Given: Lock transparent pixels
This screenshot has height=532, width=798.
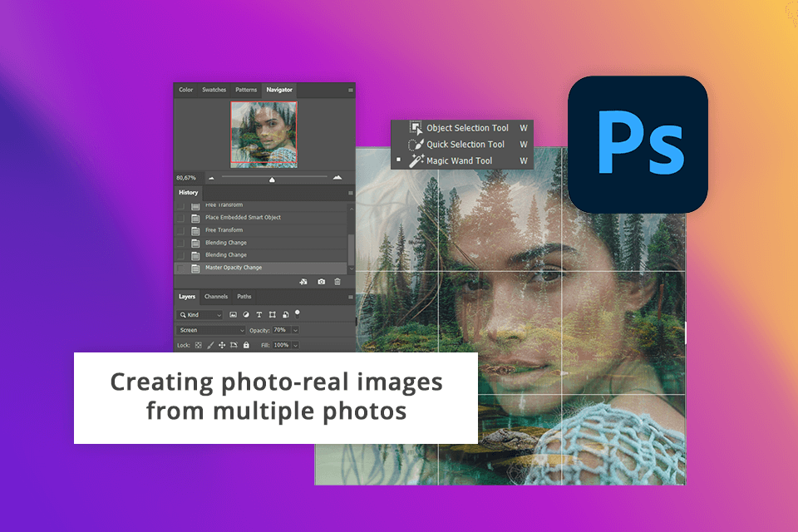Looking at the screenshot, I should [x=199, y=345].
